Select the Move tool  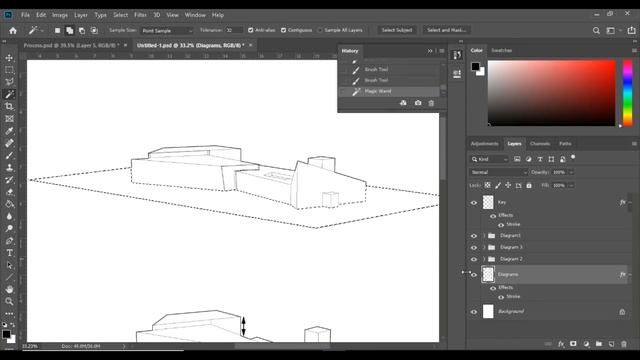click(9, 58)
